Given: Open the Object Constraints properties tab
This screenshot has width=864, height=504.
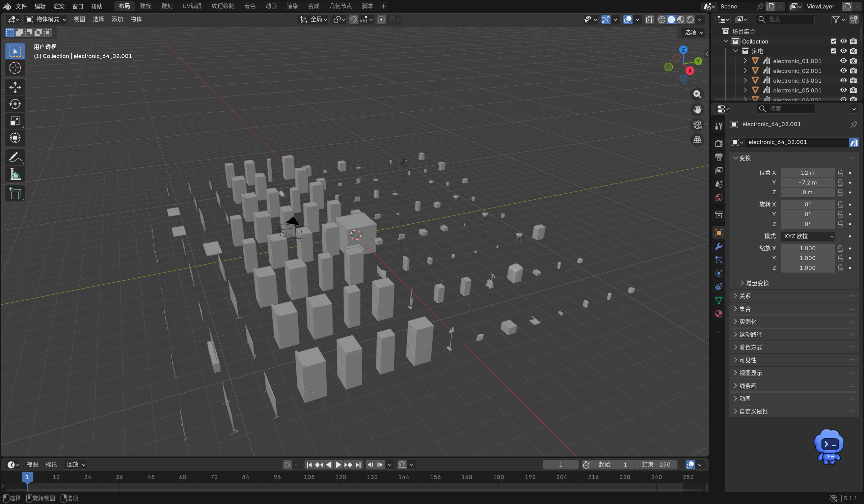Looking at the screenshot, I should tap(719, 287).
